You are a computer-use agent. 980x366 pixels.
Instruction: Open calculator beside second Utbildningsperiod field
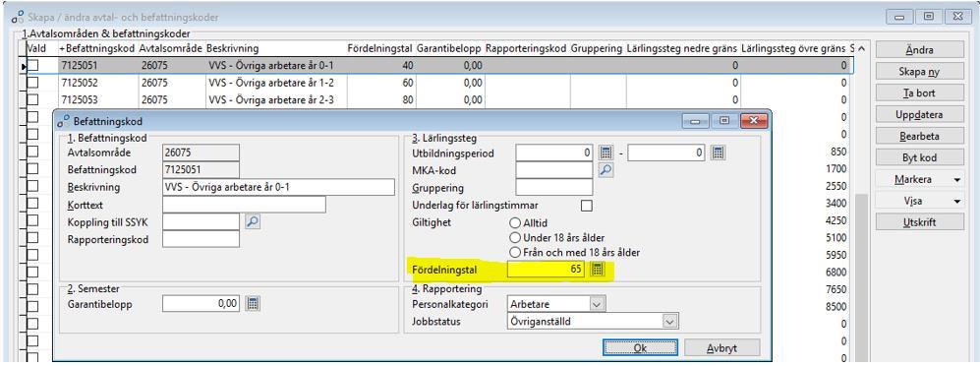tap(718, 152)
